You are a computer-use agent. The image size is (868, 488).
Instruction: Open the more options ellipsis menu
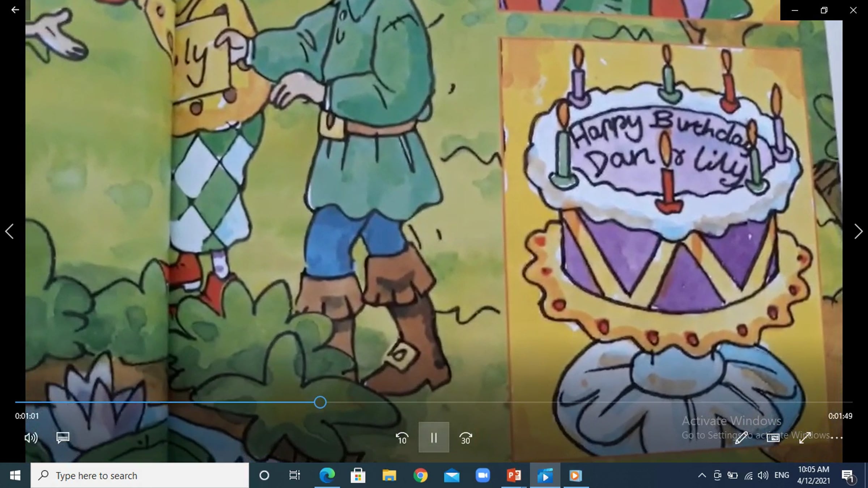click(837, 438)
